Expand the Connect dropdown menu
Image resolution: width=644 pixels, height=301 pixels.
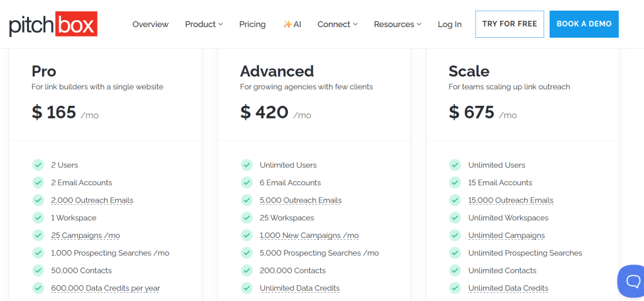tap(337, 25)
